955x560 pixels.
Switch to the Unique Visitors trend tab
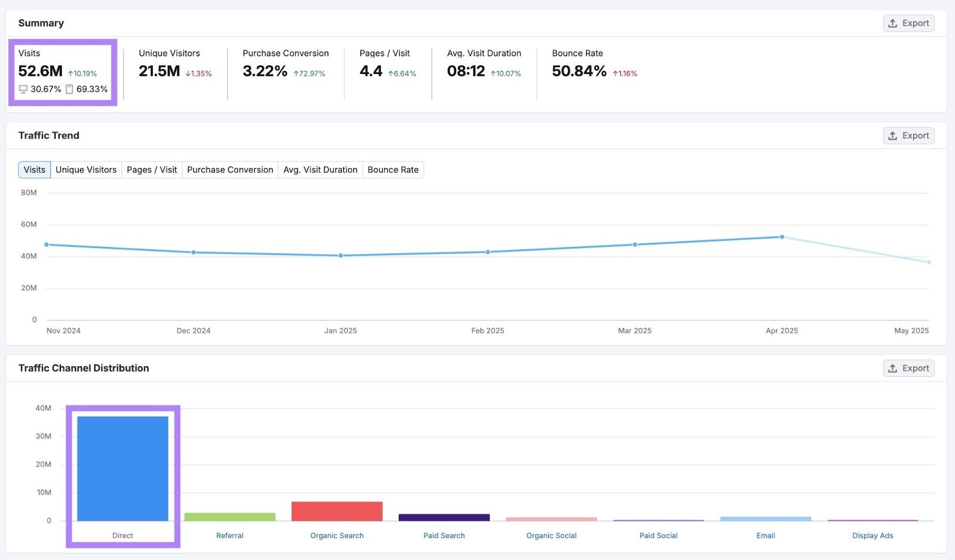[x=86, y=169]
